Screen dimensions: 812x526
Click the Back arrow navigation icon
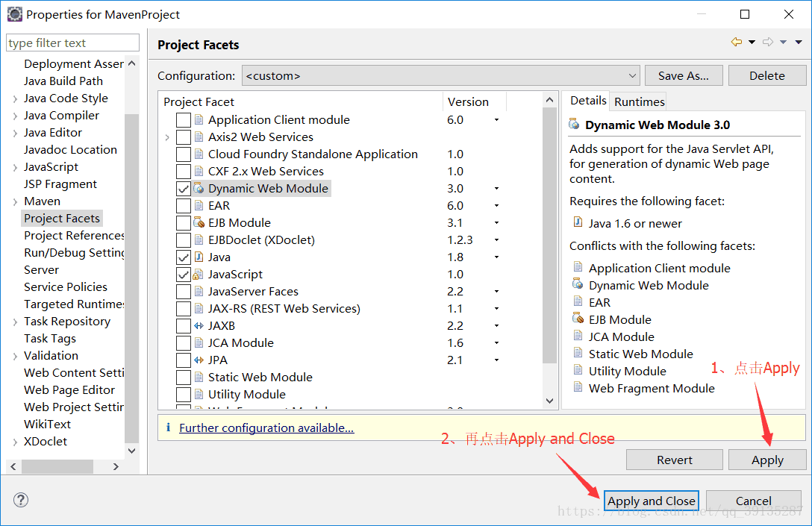737,42
